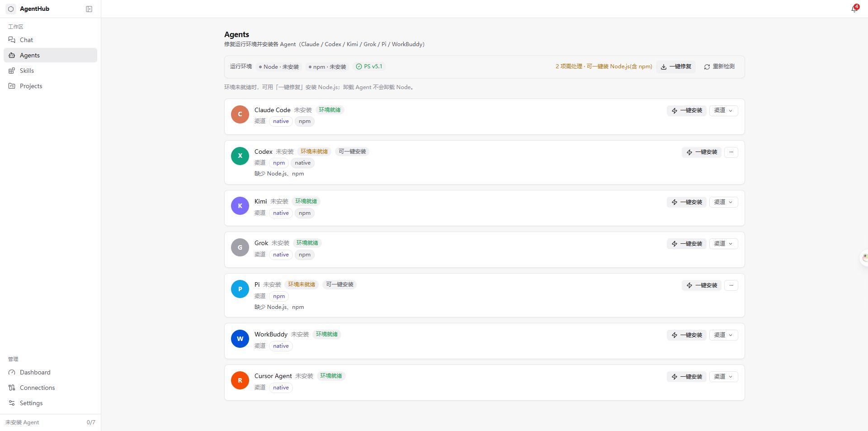Click the AgentHub logo icon

coord(11,9)
